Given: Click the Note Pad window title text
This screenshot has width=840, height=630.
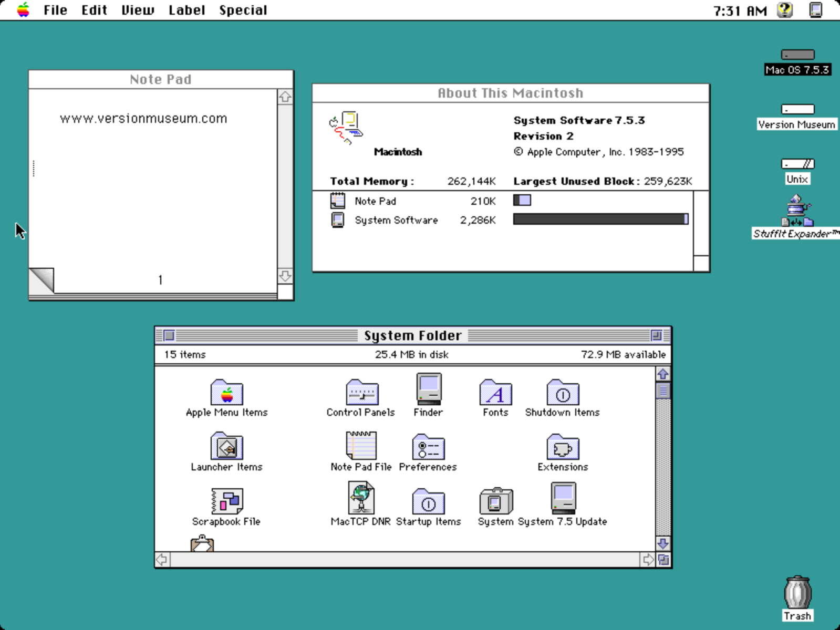Looking at the screenshot, I should [161, 79].
